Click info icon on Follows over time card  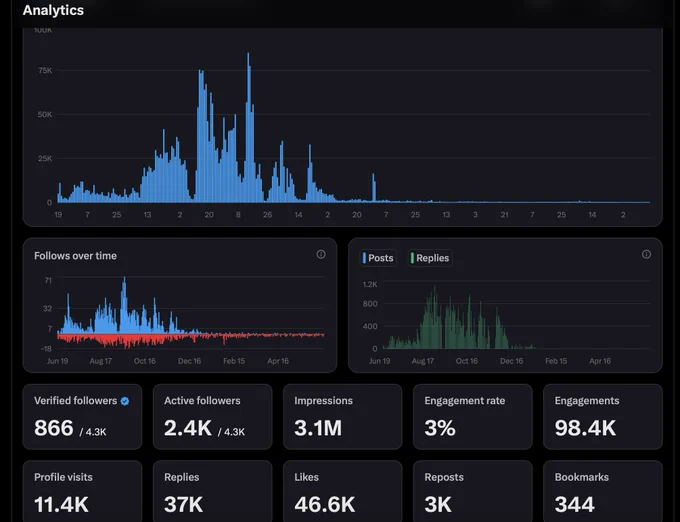coord(320,254)
